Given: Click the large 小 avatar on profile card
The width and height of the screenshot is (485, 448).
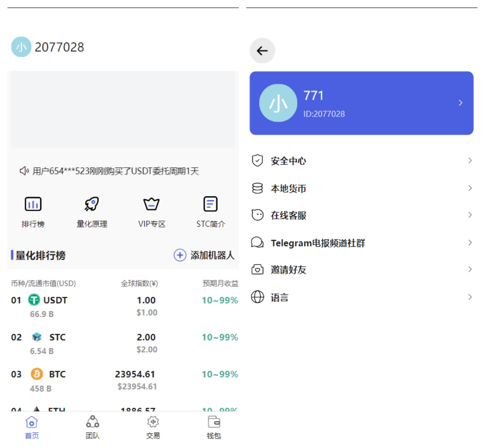Looking at the screenshot, I should [278, 103].
